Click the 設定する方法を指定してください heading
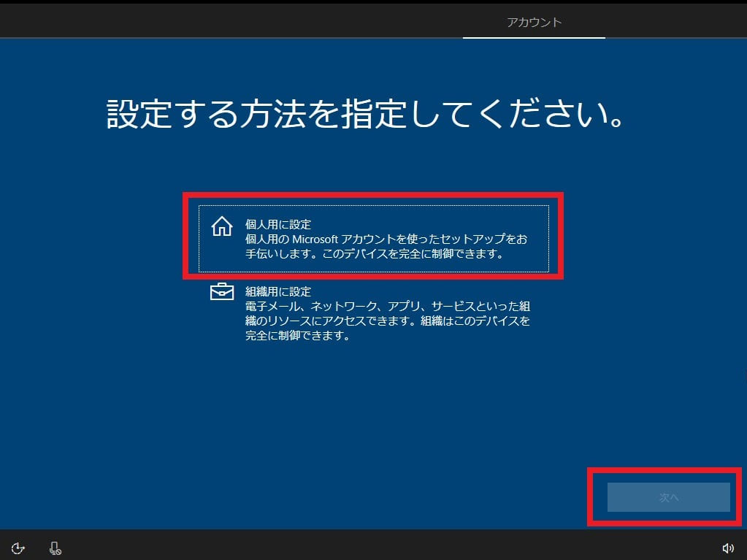This screenshot has width=747, height=560. point(365,114)
